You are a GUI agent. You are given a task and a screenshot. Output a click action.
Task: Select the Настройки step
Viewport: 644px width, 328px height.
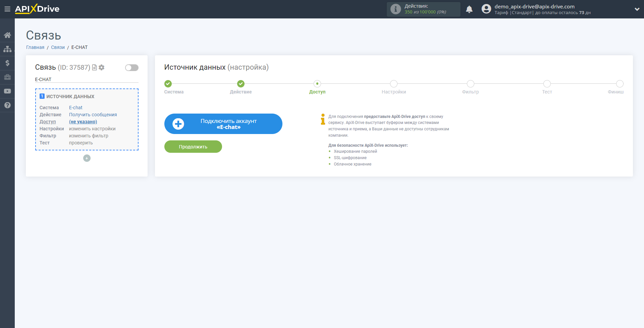[x=394, y=84]
